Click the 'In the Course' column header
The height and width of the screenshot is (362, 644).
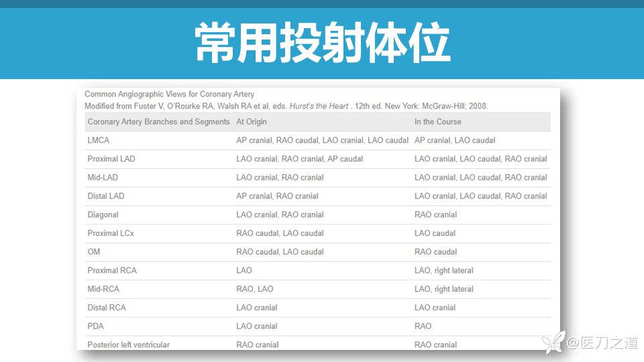click(x=437, y=122)
